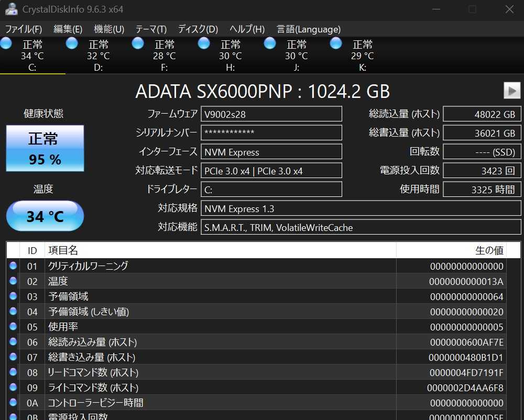Open the テーマ(T) menu
This screenshot has width=524, height=420.
click(151, 29)
